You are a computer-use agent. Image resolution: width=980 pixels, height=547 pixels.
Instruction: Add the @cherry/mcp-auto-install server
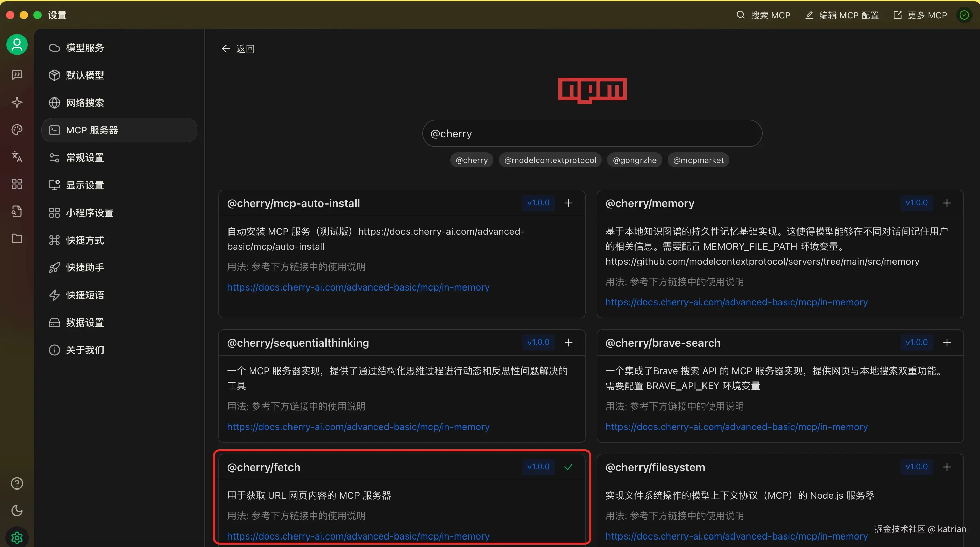(x=568, y=203)
